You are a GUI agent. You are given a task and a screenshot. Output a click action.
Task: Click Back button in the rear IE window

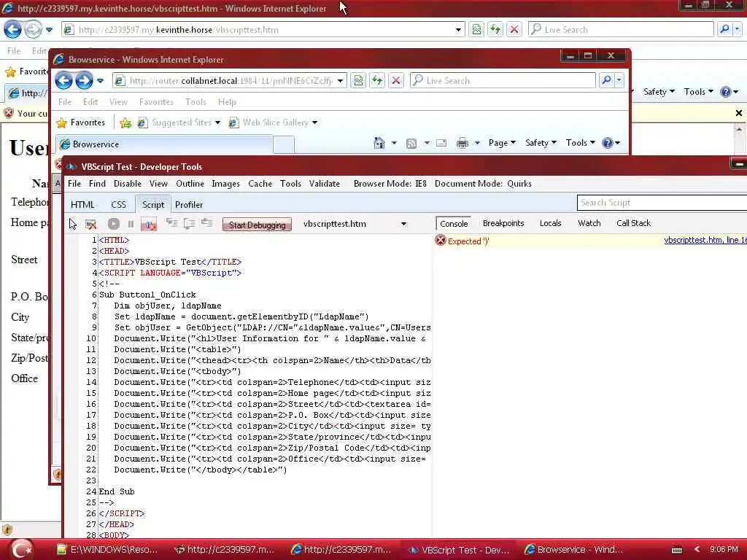point(13,29)
